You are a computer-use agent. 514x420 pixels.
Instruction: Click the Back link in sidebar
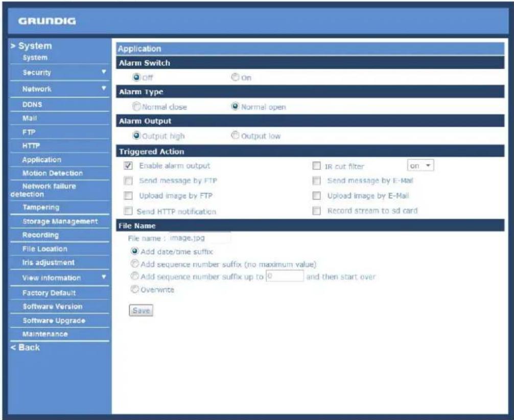(25, 348)
